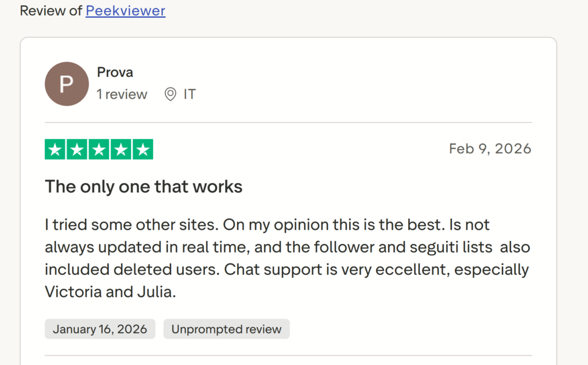The image size is (588, 365).
Task: Click the first green Trustpilot star
Action: (x=55, y=149)
